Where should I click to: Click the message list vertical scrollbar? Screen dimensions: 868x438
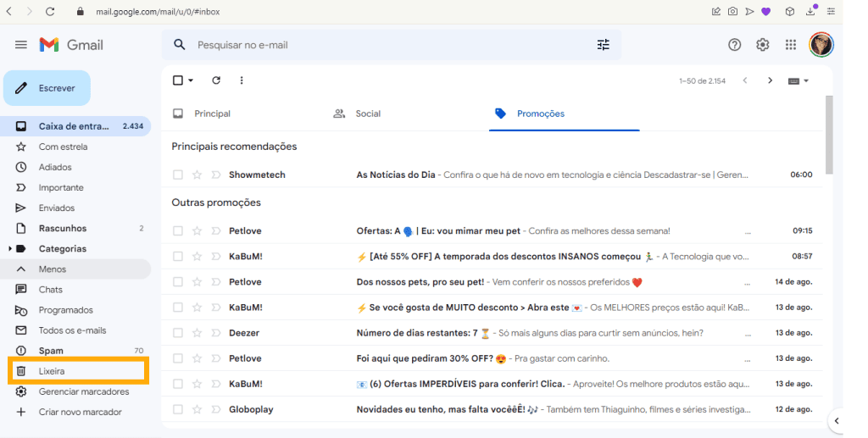click(829, 135)
